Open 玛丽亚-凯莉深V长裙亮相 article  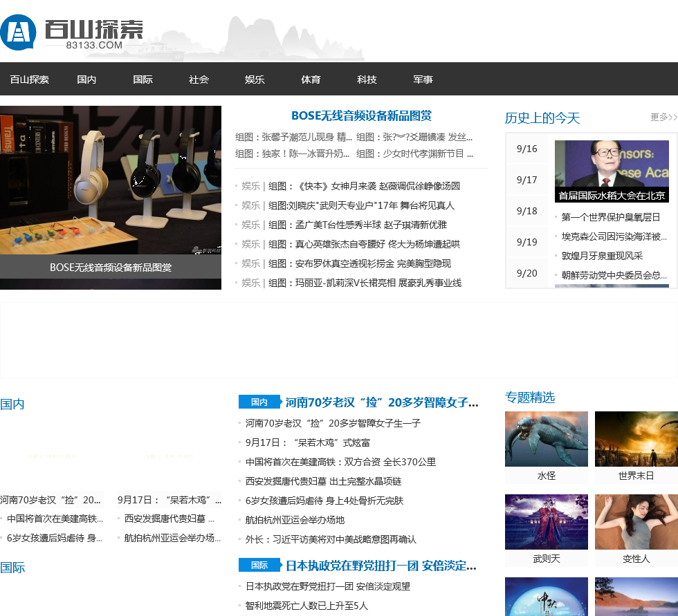(365, 283)
